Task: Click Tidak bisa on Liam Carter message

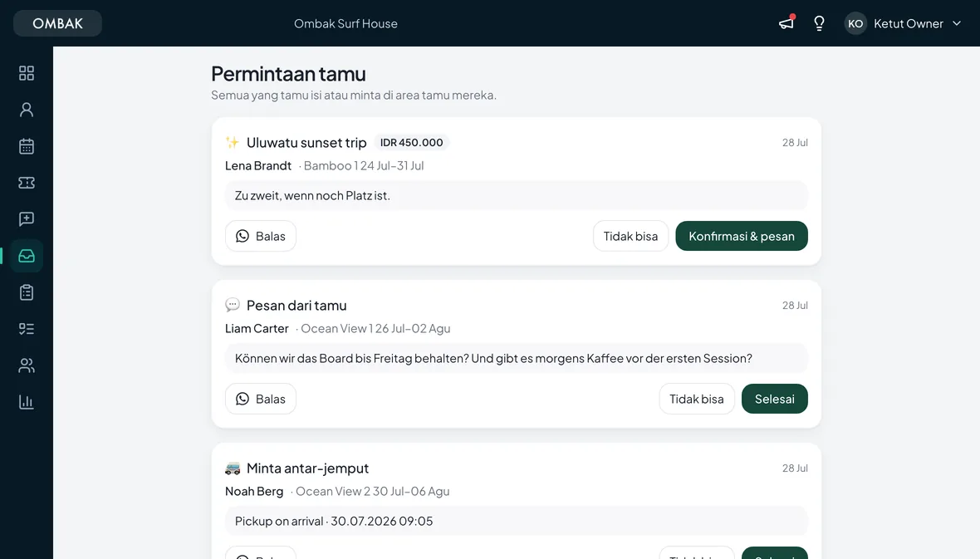Action: pyautogui.click(x=697, y=399)
